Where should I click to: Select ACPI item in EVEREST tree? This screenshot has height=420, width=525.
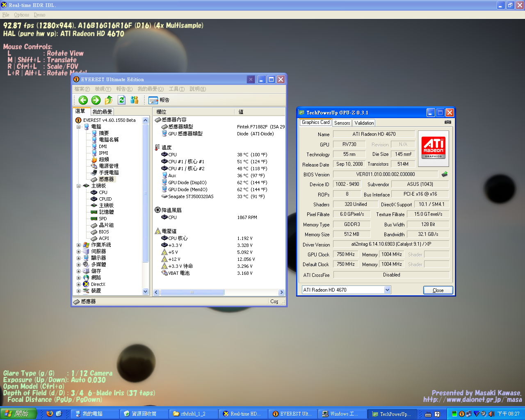(104, 238)
